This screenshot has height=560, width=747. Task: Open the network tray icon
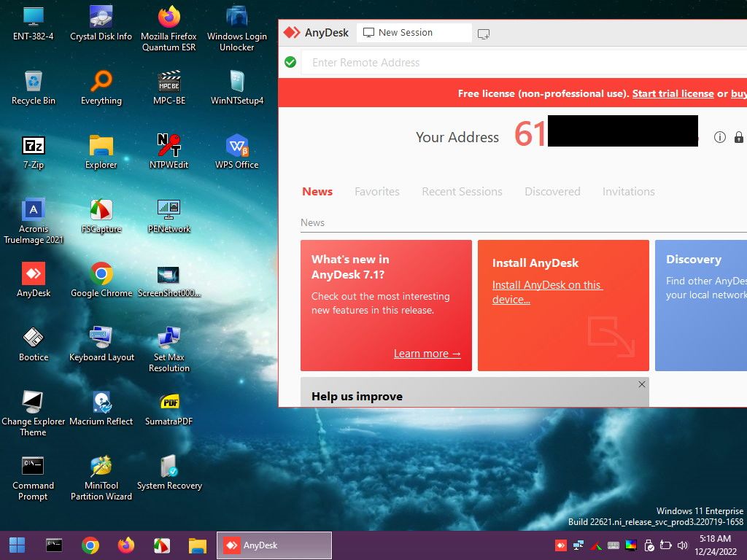[578, 545]
